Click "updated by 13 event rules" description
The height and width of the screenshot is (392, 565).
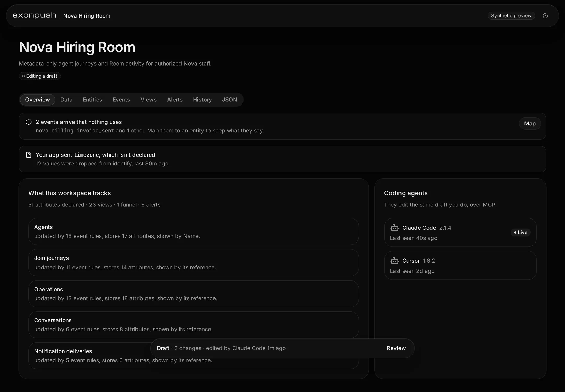(126, 298)
